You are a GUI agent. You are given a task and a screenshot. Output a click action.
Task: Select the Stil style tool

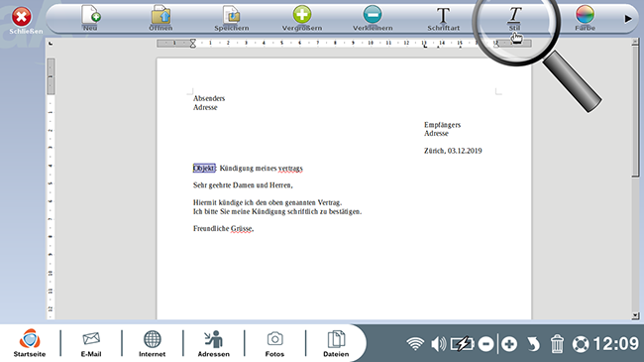[x=514, y=16]
